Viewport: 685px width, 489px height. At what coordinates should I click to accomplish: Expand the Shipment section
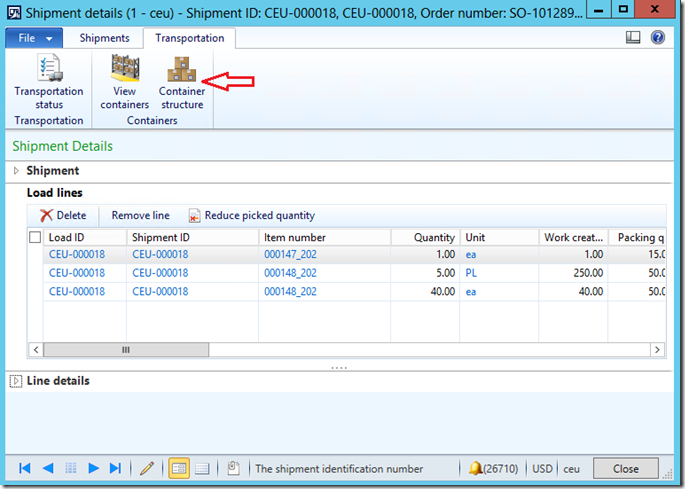(x=17, y=171)
